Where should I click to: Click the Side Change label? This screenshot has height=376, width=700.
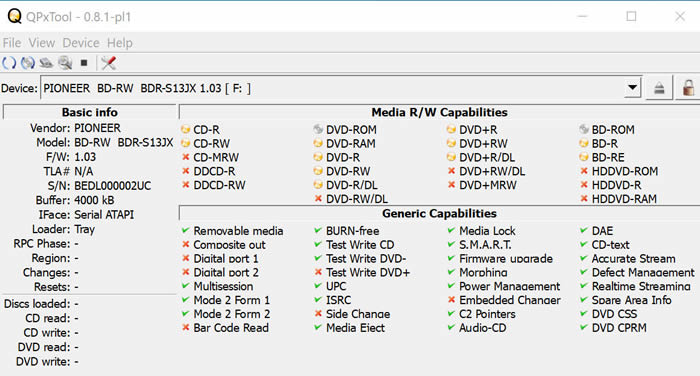[358, 314]
